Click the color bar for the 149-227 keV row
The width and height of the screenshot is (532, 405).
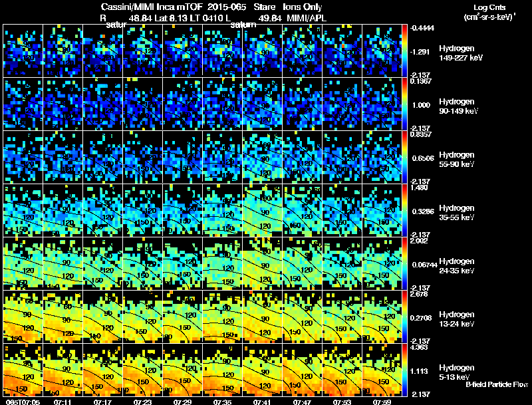(404, 51)
